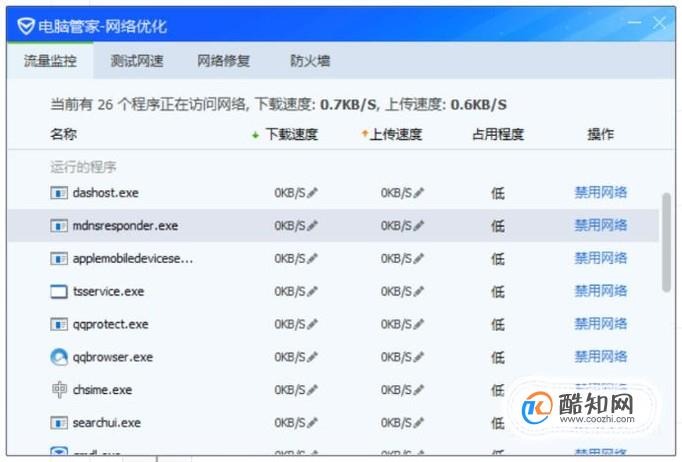This screenshot has height=462, width=682.
Task: Disable network (禁用网络) for applemobiledevicese...
Action: 601,258
